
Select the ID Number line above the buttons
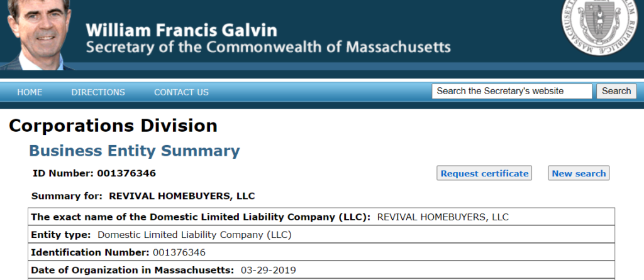(x=94, y=173)
